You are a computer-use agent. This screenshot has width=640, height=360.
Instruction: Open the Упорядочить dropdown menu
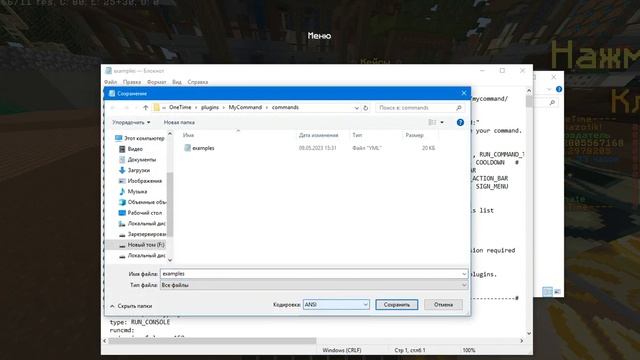131,122
